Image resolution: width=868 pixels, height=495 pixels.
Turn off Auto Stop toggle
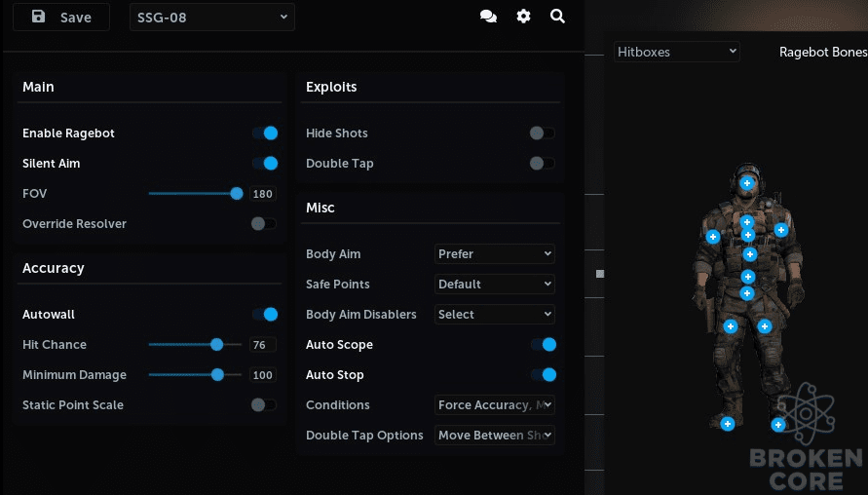(x=544, y=375)
